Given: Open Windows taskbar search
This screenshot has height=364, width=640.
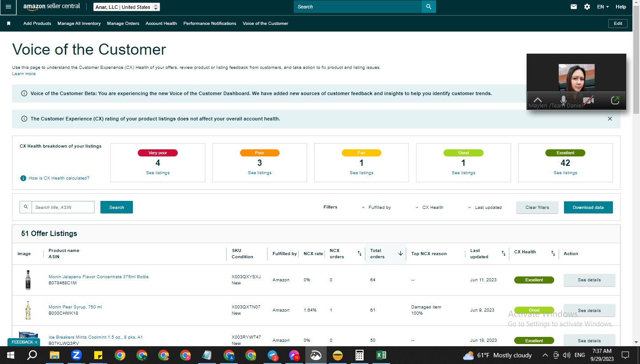Looking at the screenshot, I should 32,355.
